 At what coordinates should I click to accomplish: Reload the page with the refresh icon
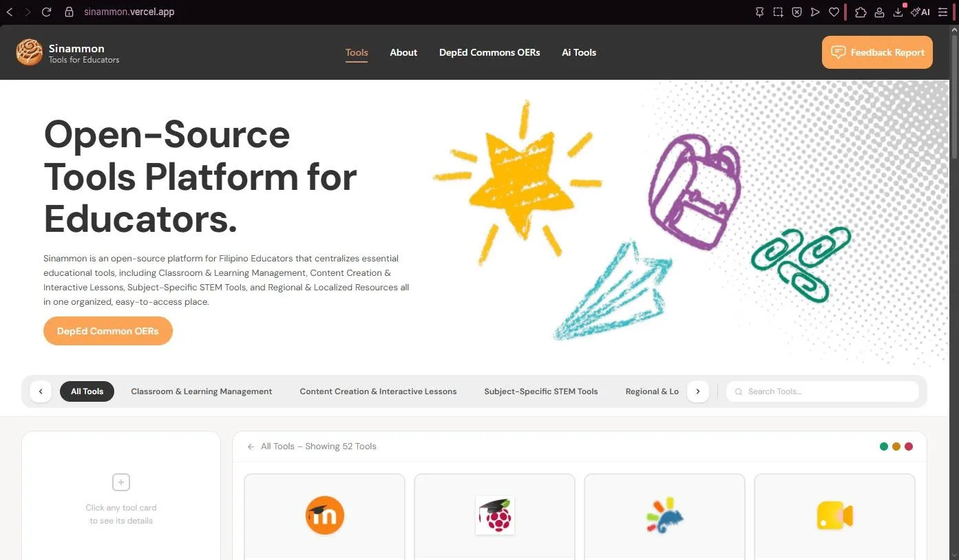(46, 12)
